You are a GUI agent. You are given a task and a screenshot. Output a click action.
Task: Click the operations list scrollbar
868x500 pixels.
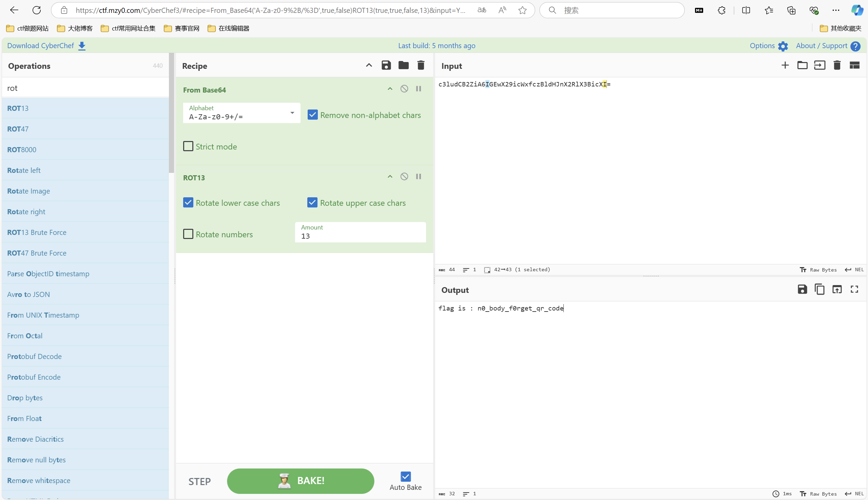click(x=172, y=113)
